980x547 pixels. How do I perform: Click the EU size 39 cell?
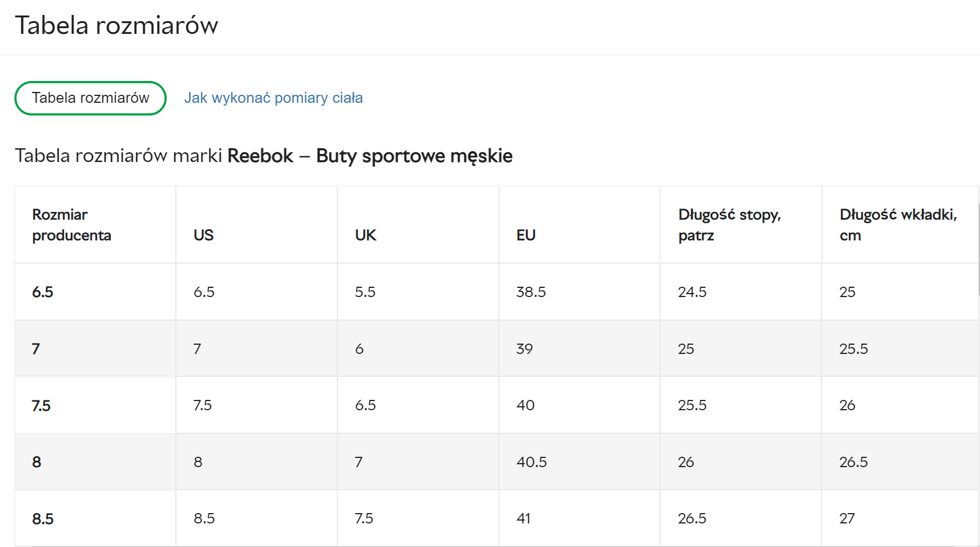525,349
